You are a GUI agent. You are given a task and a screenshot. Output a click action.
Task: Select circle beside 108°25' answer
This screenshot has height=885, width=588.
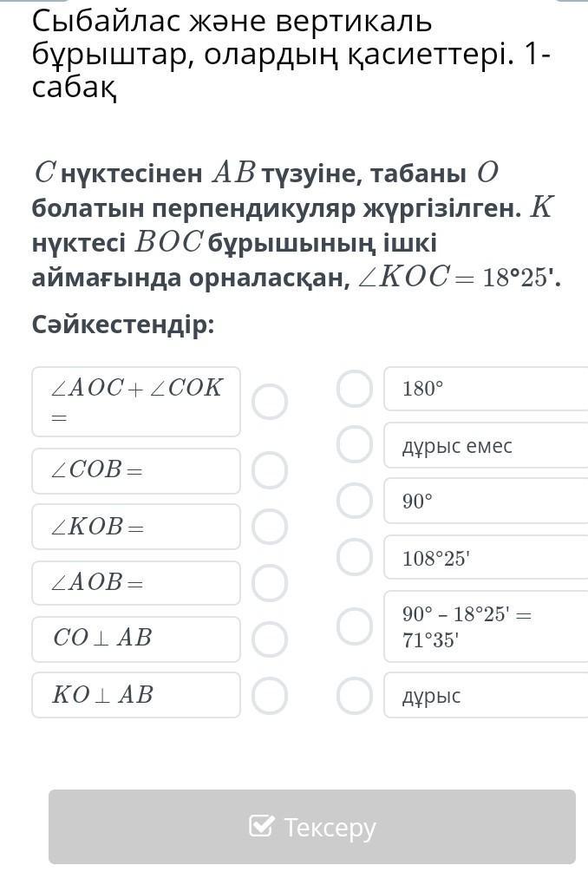355,557
